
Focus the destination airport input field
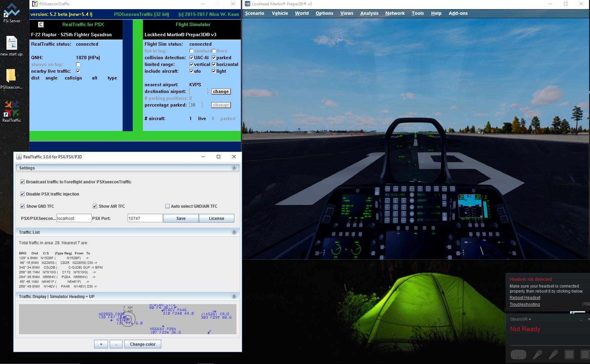(198, 92)
